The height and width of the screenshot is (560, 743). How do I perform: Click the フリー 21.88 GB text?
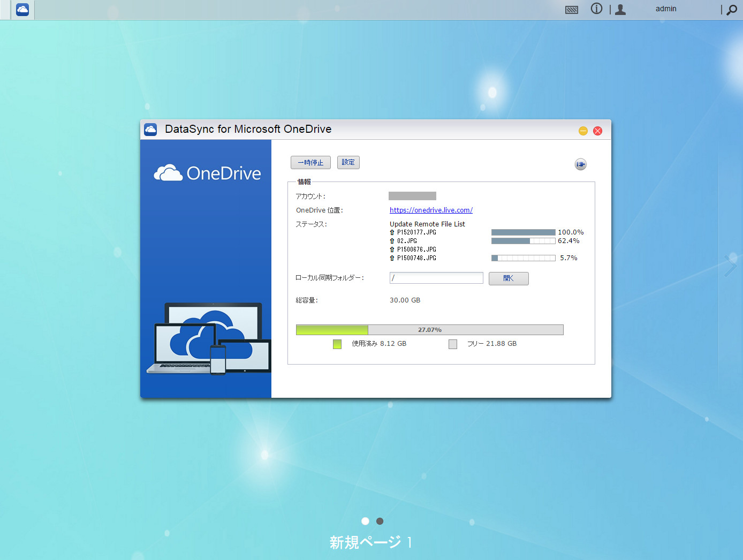pyautogui.click(x=492, y=344)
